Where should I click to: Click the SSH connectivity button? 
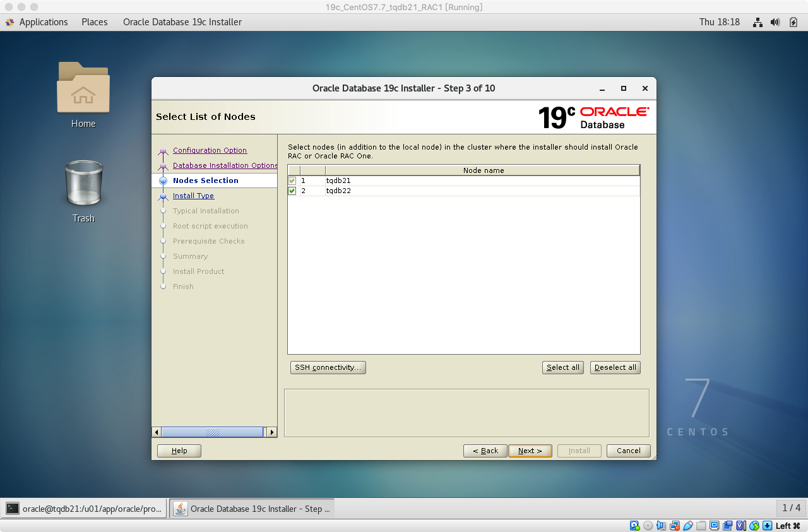(x=328, y=367)
